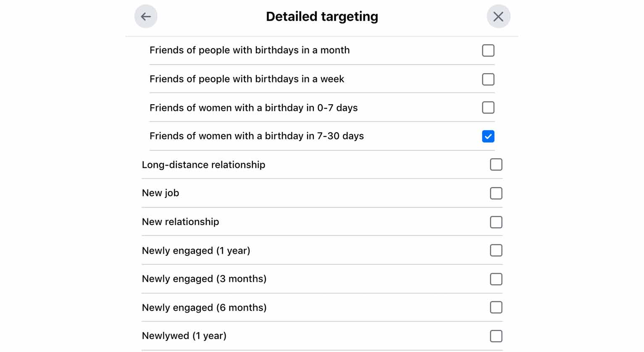The image size is (644, 352).
Task: Select the Newlywed (1 year) checkbox
Action: tap(496, 336)
